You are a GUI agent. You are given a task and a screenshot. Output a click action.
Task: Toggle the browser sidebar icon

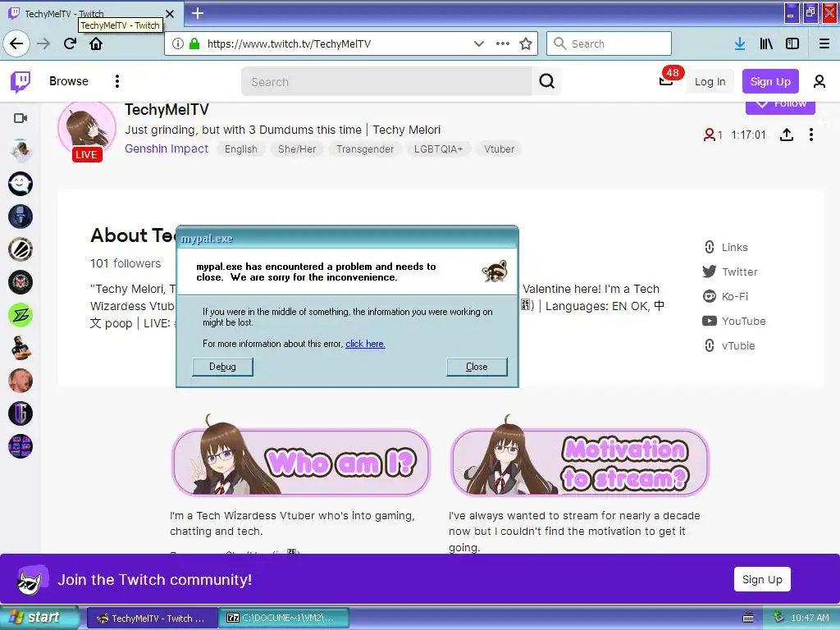(792, 43)
